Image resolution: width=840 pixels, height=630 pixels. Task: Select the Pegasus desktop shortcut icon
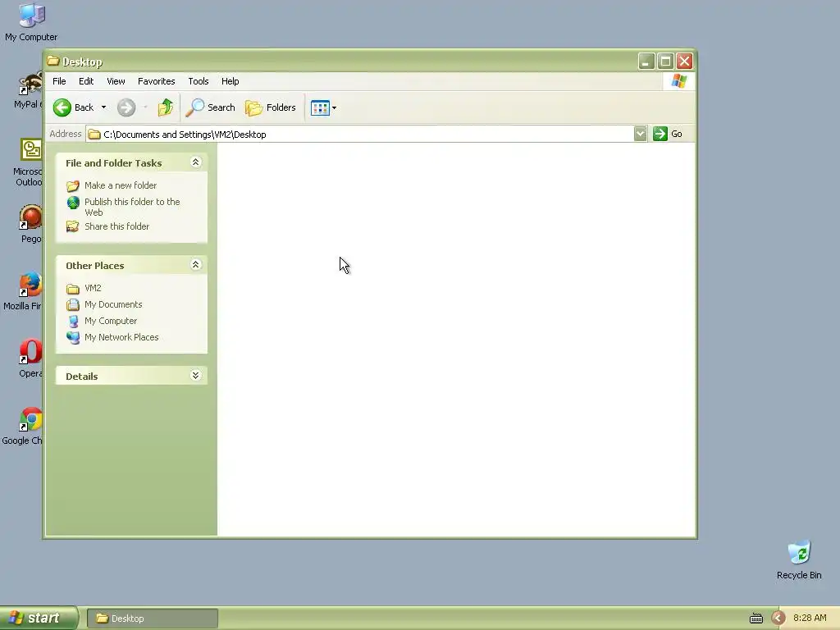point(30,224)
